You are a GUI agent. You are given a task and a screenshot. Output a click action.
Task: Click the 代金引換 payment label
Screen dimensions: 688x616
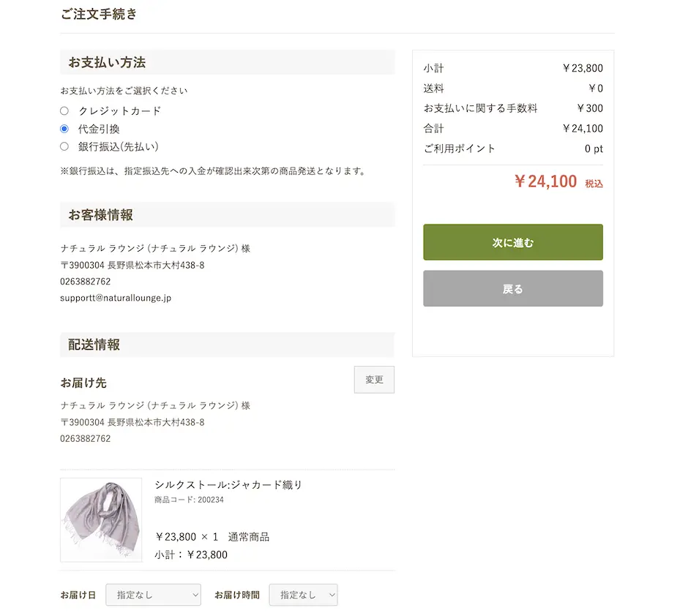click(x=99, y=129)
